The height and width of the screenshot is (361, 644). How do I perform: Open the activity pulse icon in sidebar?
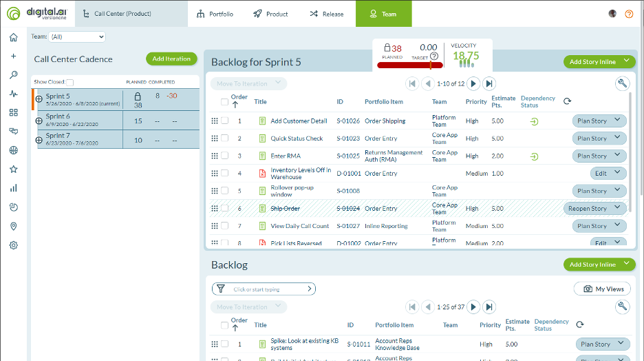coord(14,94)
